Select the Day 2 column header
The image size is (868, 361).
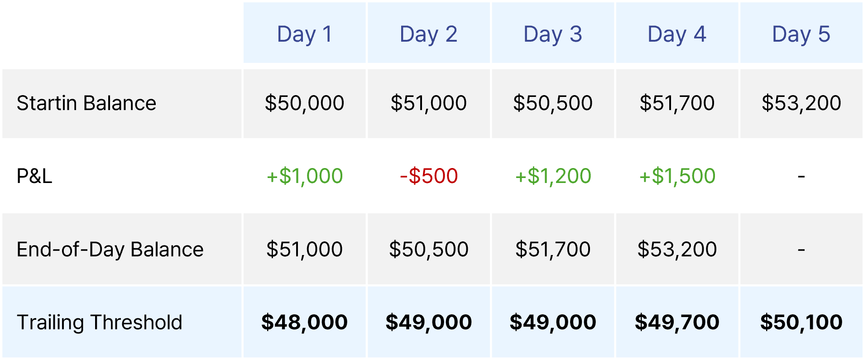coord(428,33)
